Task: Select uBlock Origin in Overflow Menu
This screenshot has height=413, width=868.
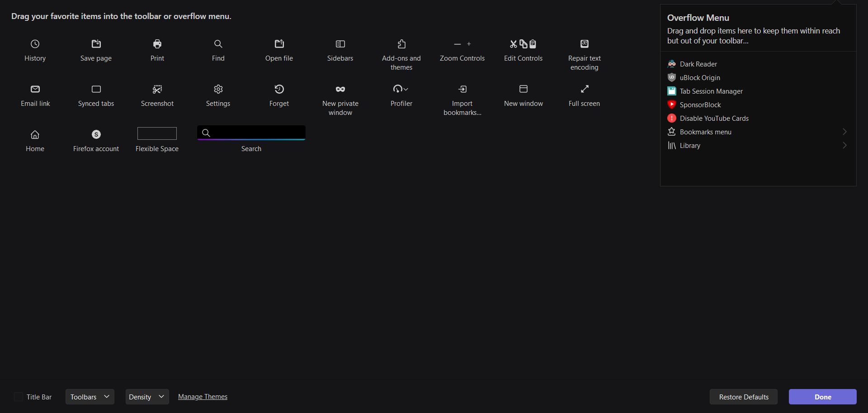Action: click(x=758, y=77)
